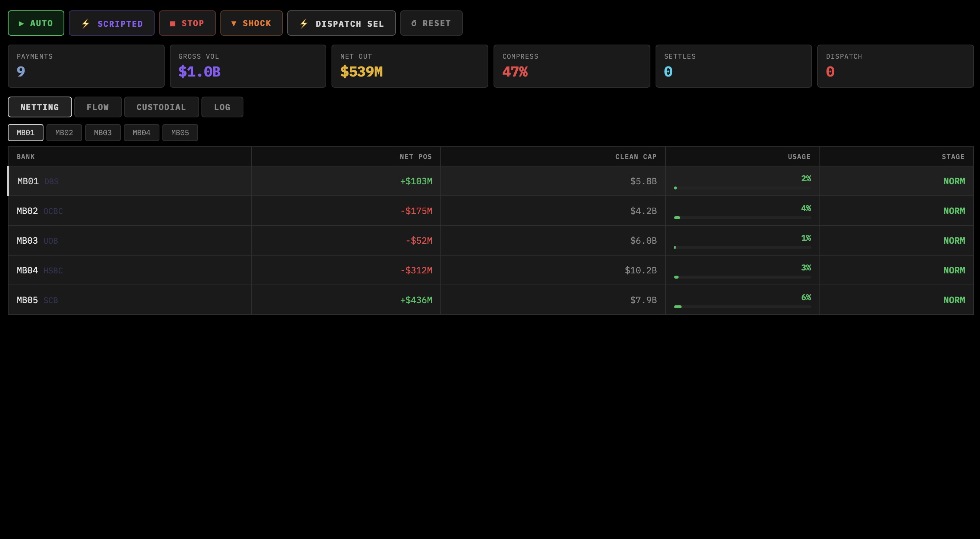
Task: Click the SCRIPTED button text
Action: (x=120, y=23)
